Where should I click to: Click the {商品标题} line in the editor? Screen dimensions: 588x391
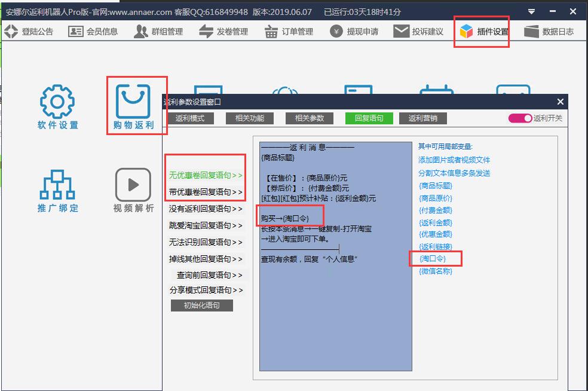click(x=278, y=158)
